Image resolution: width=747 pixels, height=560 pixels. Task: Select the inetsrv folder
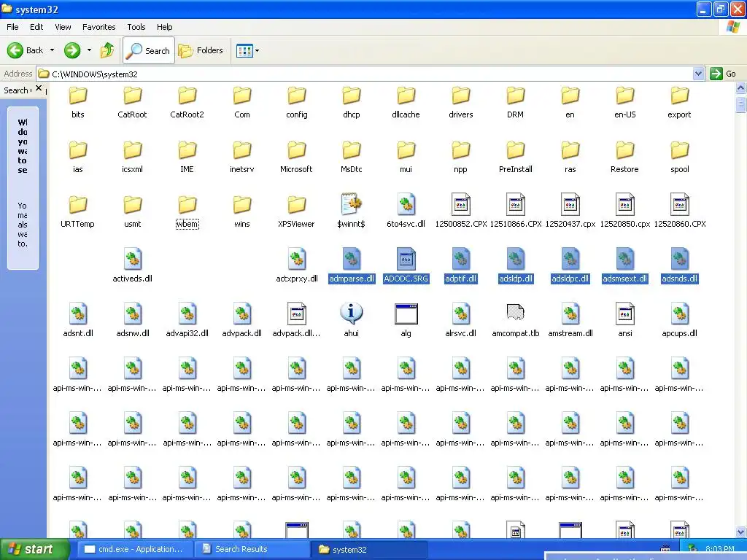point(242,157)
